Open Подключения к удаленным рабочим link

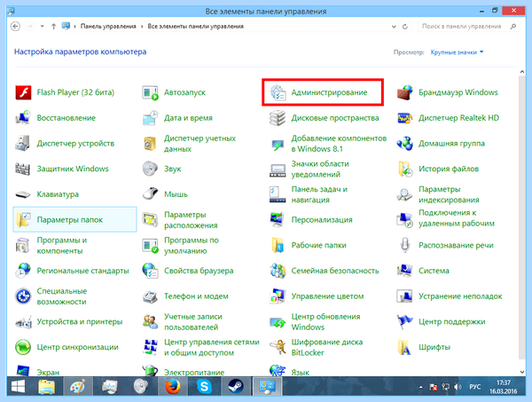click(457, 218)
